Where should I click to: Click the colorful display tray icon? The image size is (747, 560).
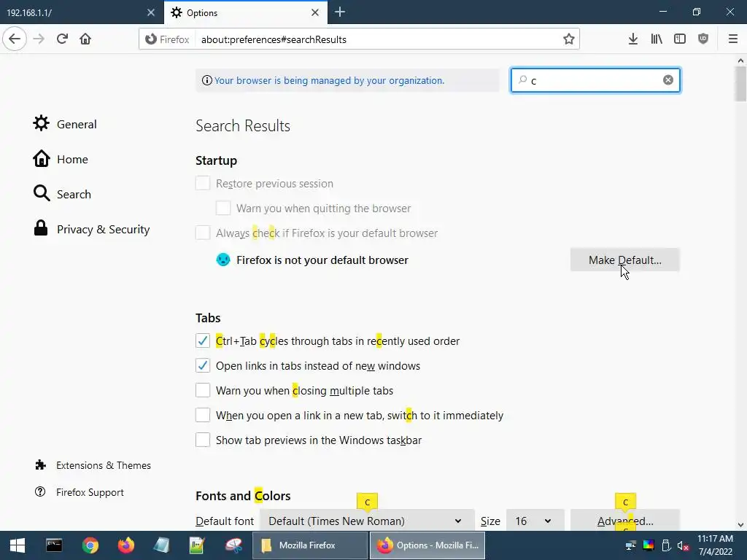(649, 545)
